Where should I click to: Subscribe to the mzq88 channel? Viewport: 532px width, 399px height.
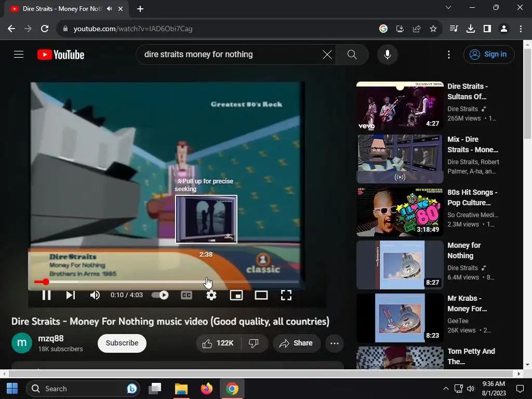122,343
